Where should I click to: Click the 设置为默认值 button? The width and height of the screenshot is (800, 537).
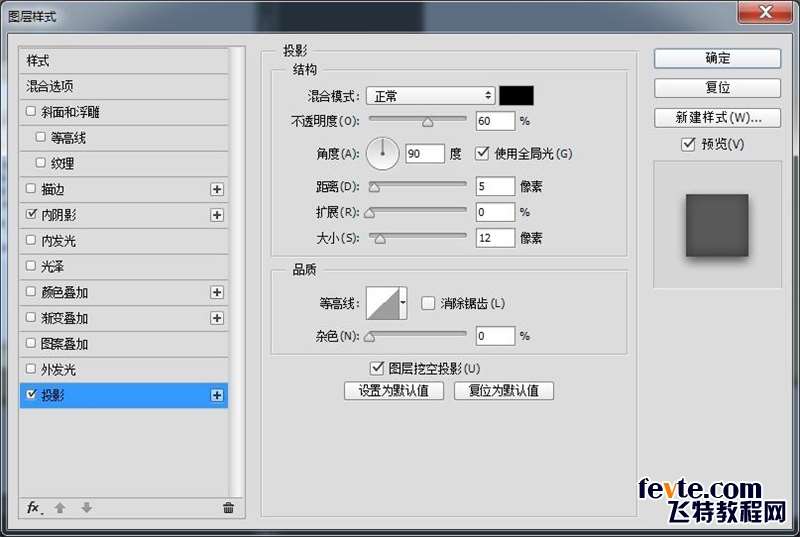pos(394,391)
